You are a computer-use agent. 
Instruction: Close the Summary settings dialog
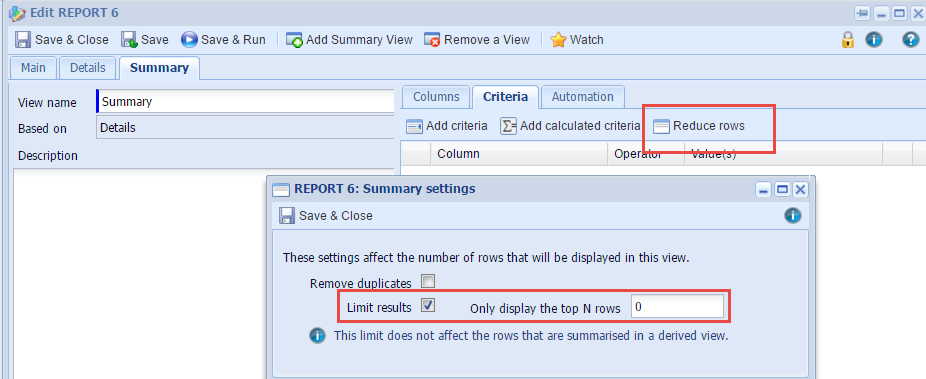(x=800, y=190)
